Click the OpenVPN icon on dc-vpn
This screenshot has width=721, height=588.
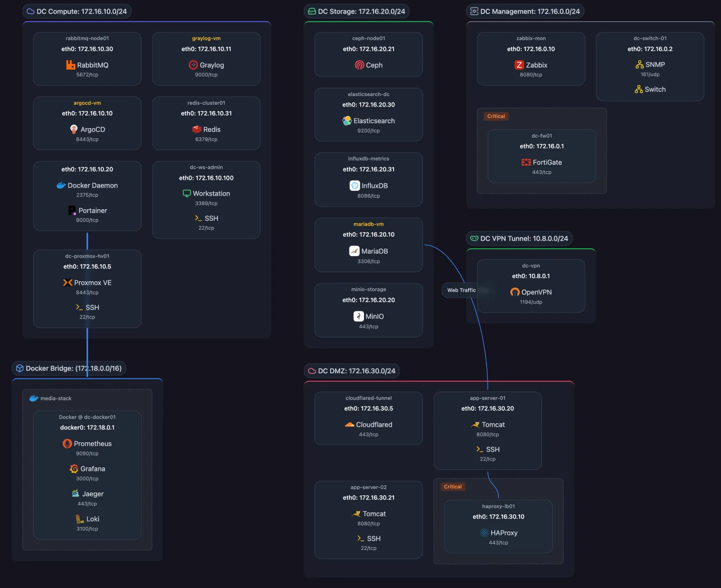[515, 292]
